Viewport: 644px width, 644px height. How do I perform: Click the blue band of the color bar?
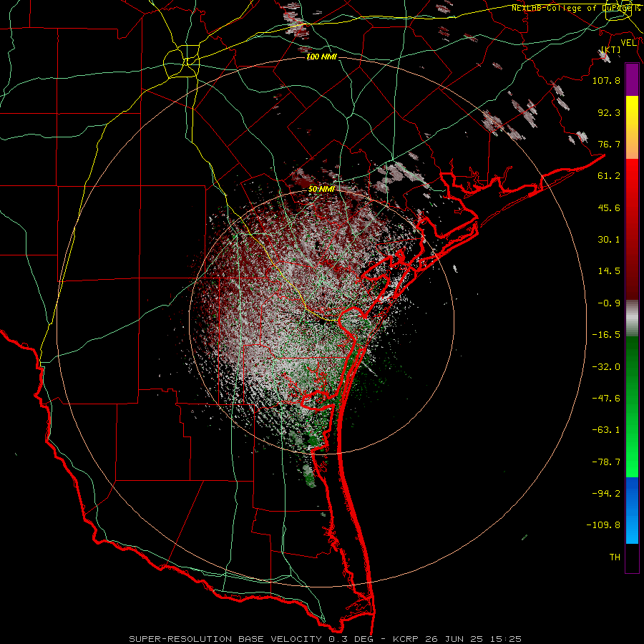click(632, 510)
